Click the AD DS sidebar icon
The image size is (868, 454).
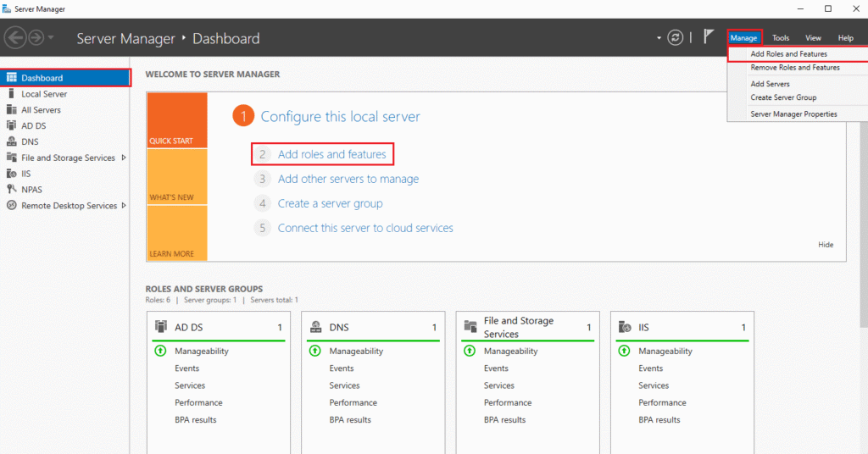click(11, 125)
